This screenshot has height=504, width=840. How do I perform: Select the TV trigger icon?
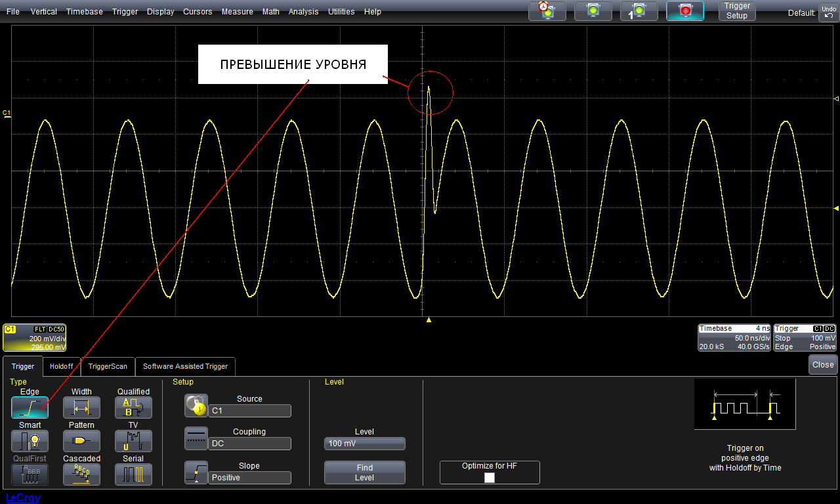pos(133,441)
